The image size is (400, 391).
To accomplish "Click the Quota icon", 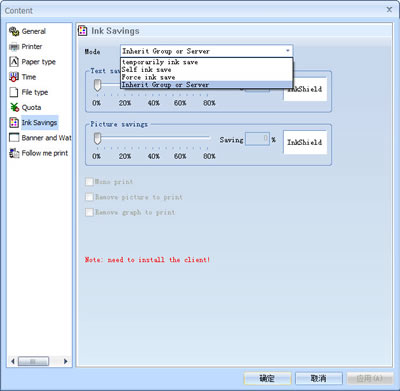I will click(x=14, y=107).
